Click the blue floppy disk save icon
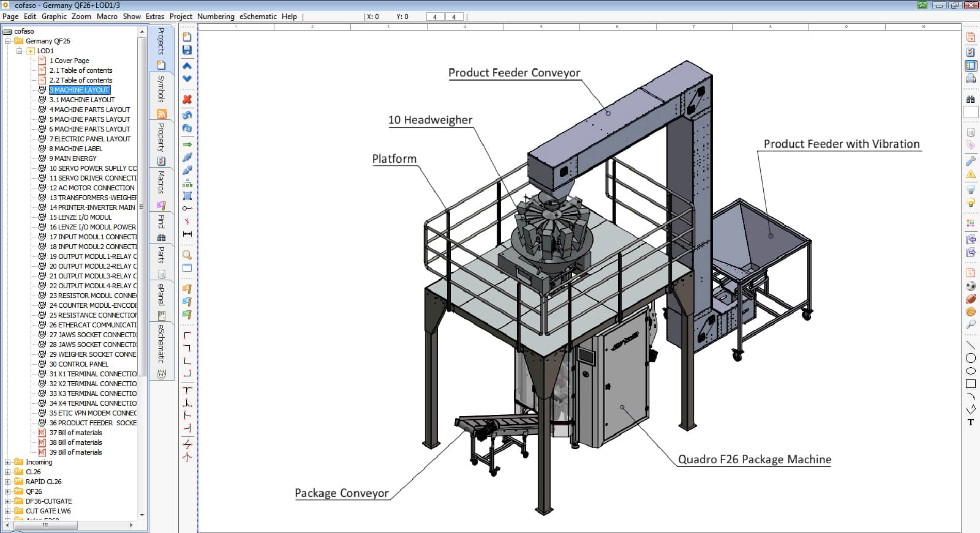 [x=187, y=50]
